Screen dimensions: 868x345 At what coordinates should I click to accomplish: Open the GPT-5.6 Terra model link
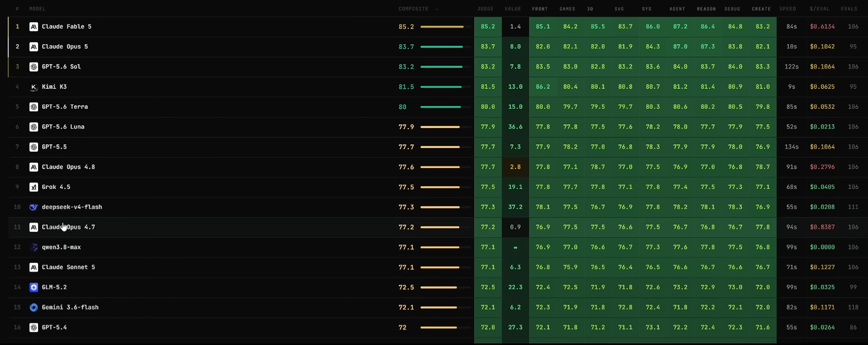click(x=65, y=107)
